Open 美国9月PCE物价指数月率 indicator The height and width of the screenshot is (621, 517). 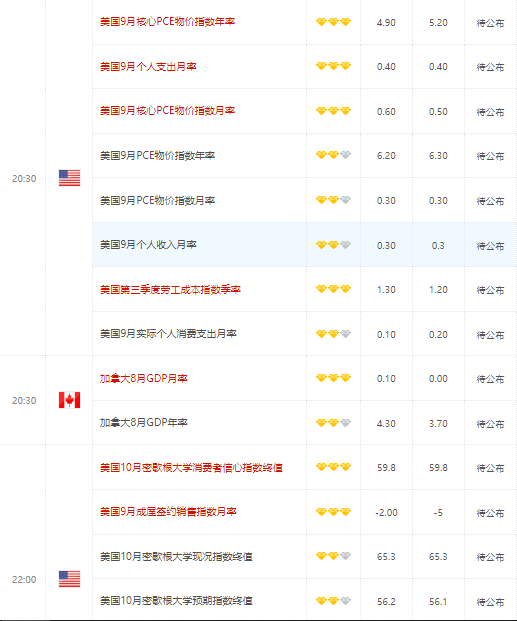[x=157, y=200]
